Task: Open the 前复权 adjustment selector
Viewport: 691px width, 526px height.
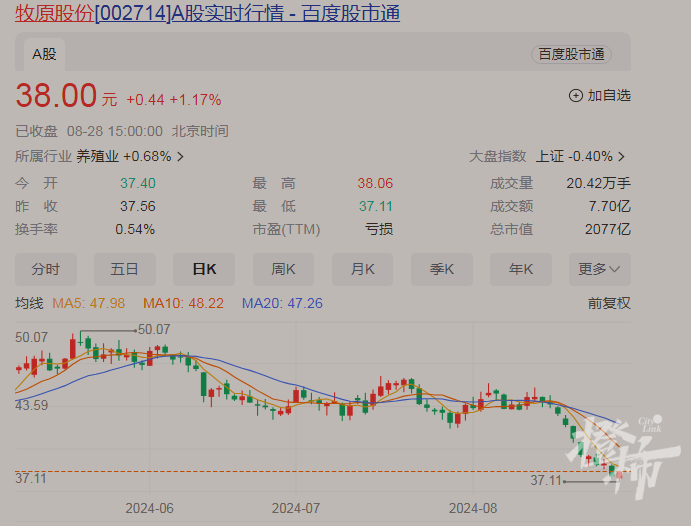Action: 609,303
